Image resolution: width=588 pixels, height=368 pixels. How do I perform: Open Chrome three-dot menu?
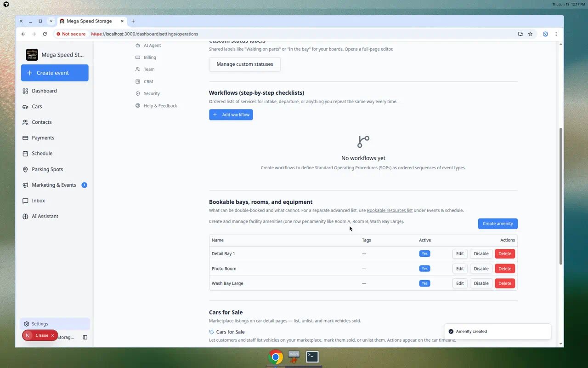556,34
